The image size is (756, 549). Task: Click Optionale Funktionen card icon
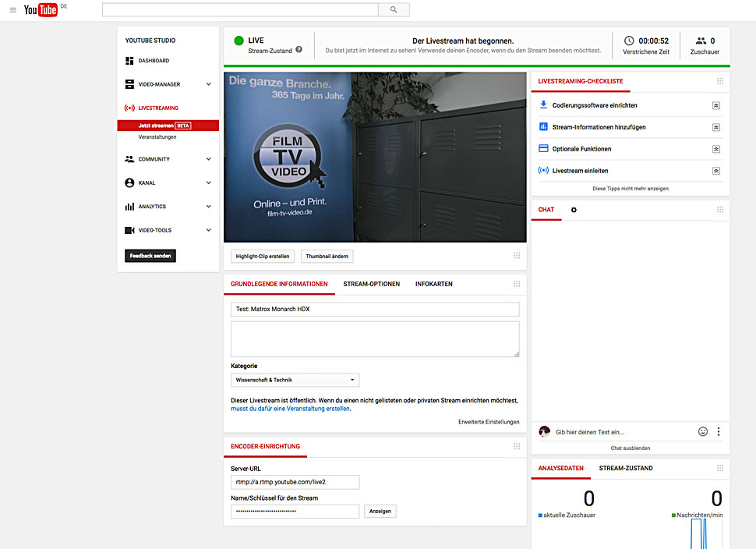[x=543, y=148]
